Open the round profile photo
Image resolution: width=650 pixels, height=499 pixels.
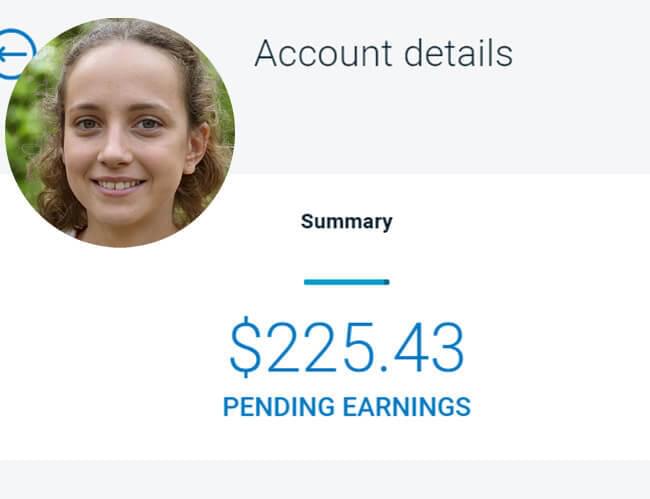(120, 133)
